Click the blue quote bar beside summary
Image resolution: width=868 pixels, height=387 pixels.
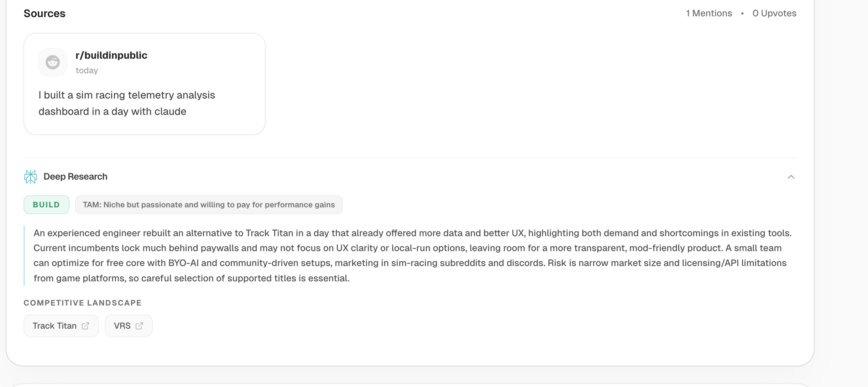24,255
